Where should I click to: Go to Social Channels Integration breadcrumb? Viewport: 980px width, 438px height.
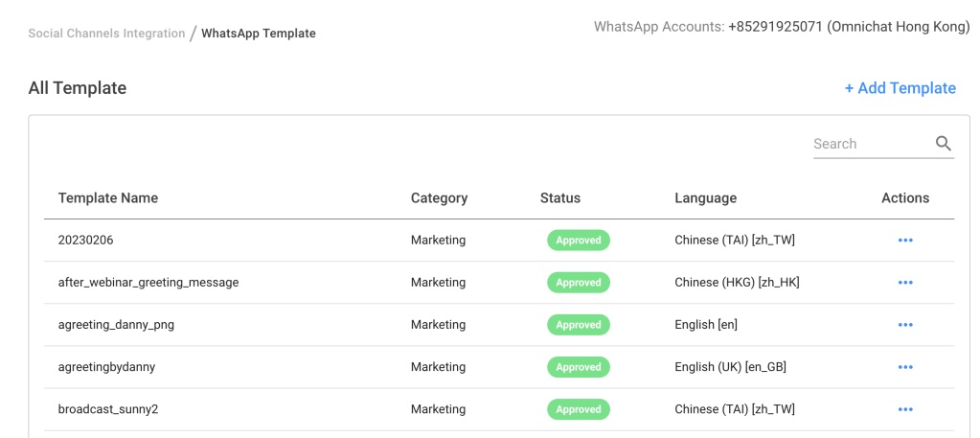pyautogui.click(x=106, y=34)
